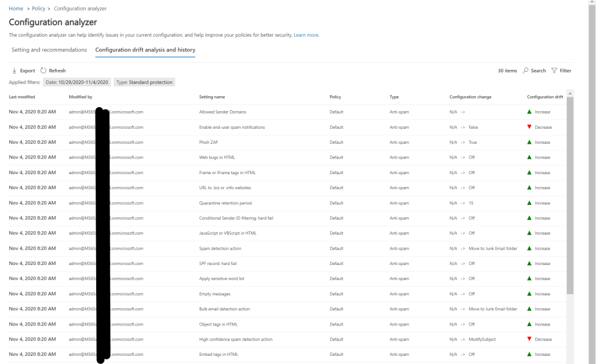Click the Refresh circular arrow icon

pyautogui.click(x=43, y=70)
